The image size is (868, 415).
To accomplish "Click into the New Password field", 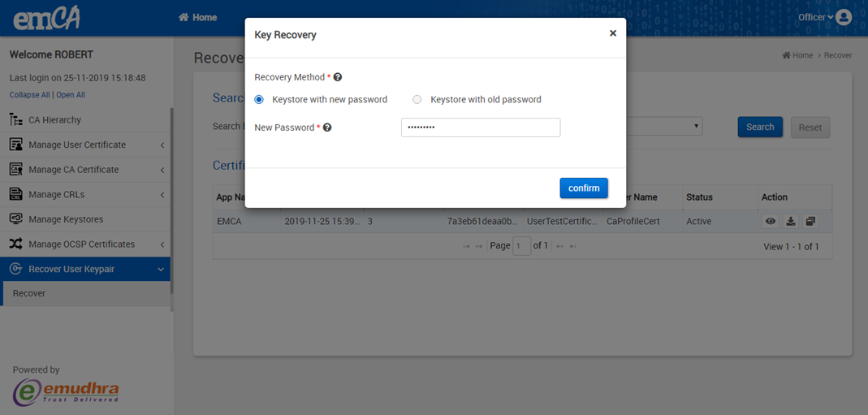I will click(x=481, y=128).
